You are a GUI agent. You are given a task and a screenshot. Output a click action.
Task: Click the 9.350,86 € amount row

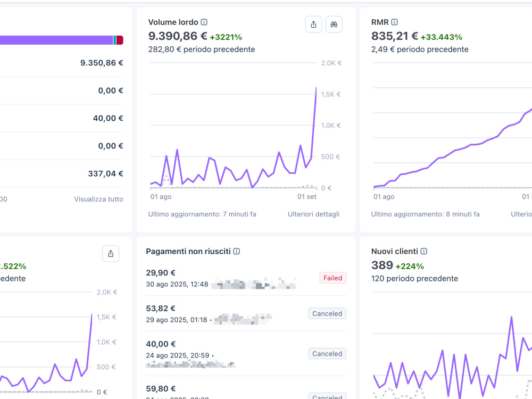click(61, 63)
